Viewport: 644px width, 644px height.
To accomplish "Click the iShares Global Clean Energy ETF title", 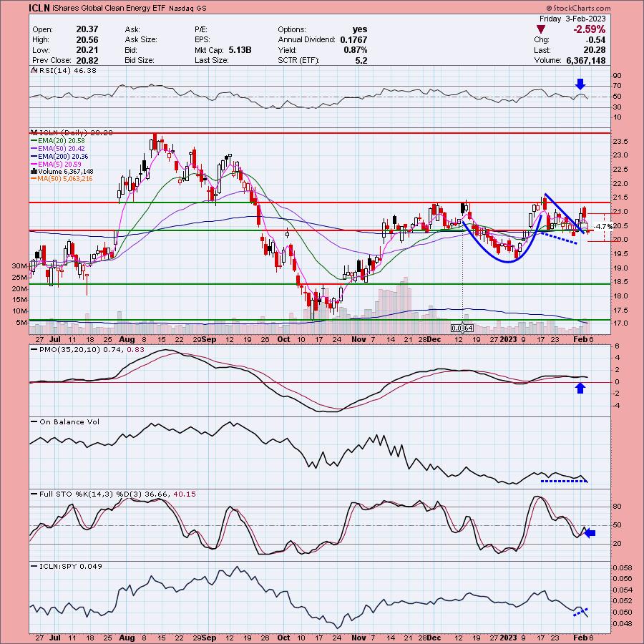I will (x=109, y=8).
